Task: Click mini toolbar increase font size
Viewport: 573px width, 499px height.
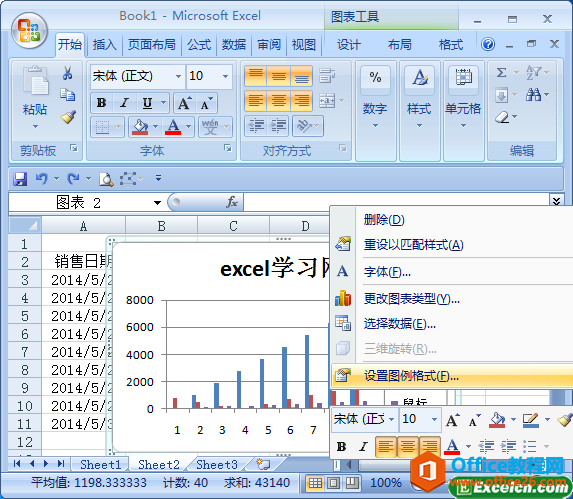Action: (x=453, y=420)
